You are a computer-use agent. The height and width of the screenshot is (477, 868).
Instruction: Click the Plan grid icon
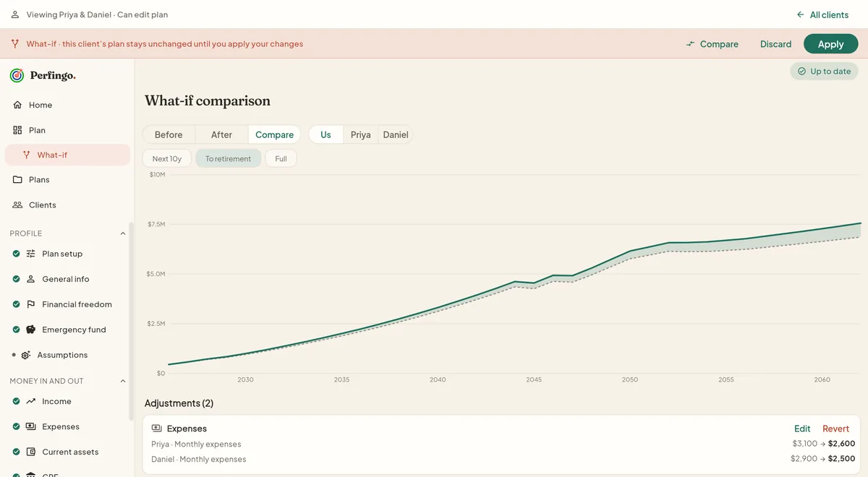tap(17, 130)
